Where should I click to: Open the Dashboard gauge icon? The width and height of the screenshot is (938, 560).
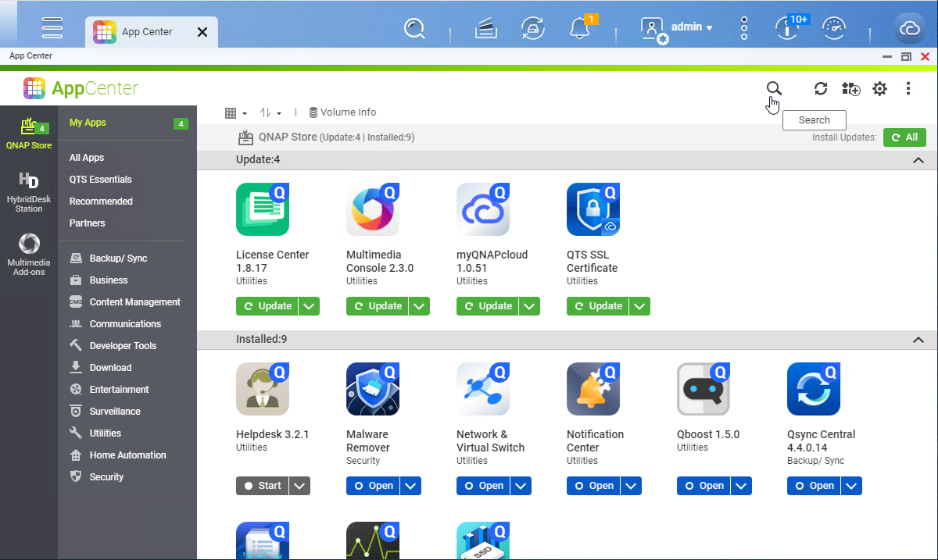tap(835, 28)
